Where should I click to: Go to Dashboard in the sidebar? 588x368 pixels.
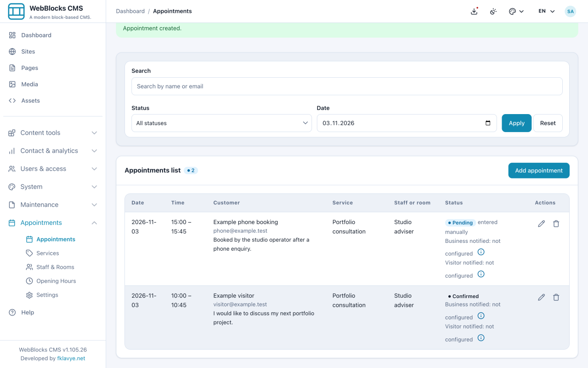(x=53, y=35)
